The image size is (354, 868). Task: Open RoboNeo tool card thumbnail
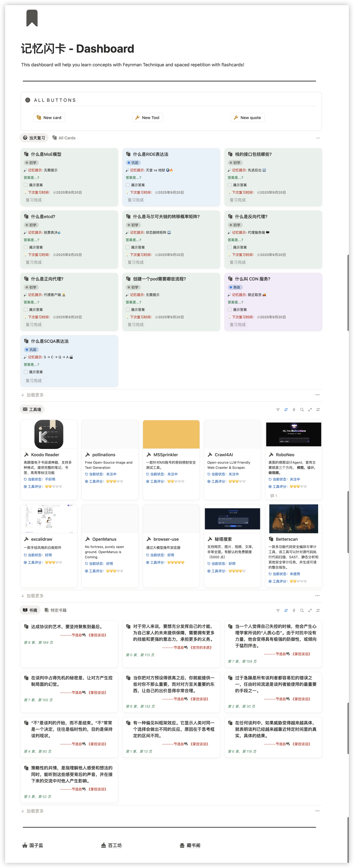tap(293, 435)
